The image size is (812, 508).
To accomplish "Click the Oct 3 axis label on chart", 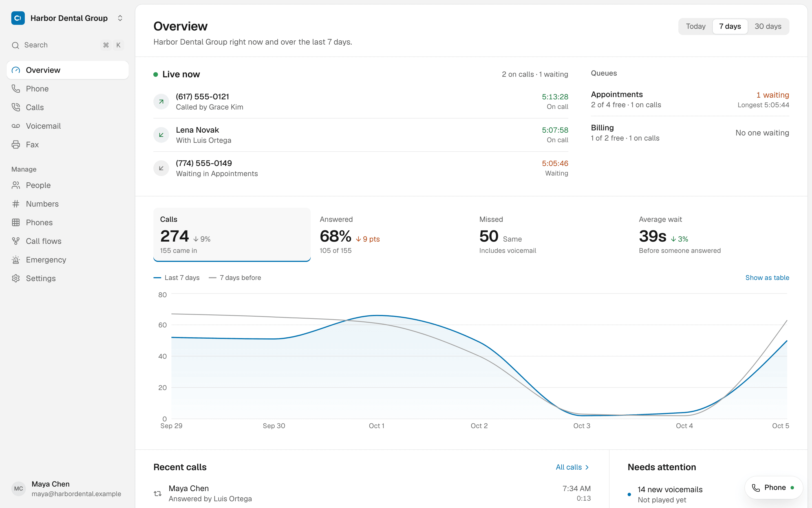I will pos(581,426).
